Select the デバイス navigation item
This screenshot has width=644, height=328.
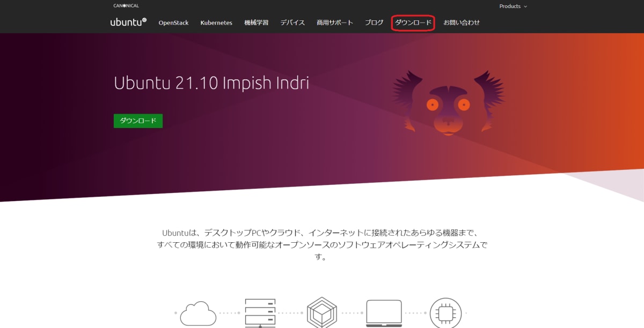[x=292, y=23]
